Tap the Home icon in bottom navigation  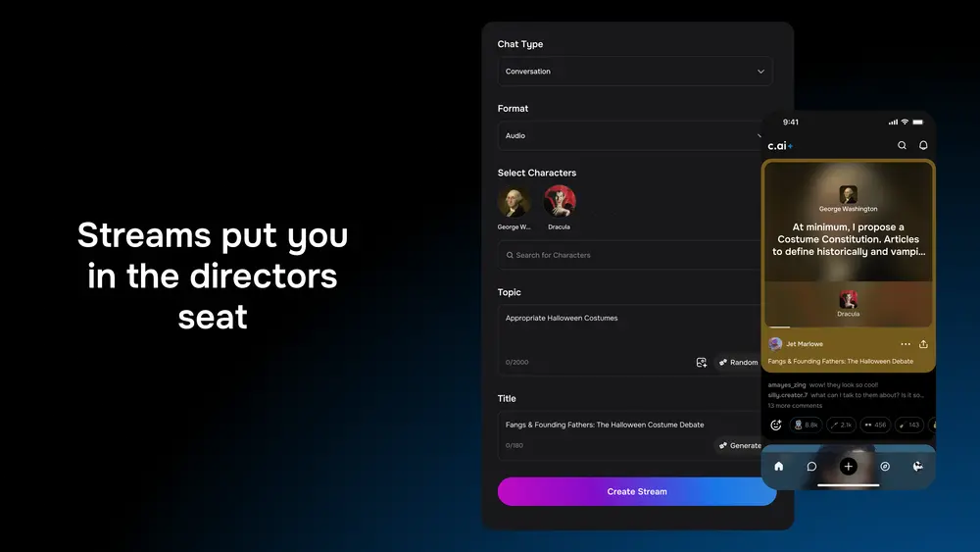click(x=779, y=467)
